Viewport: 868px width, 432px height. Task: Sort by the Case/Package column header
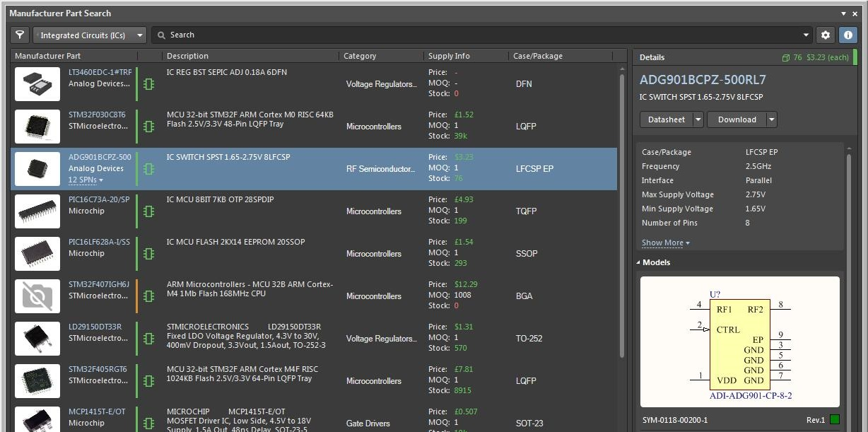pyautogui.click(x=538, y=56)
